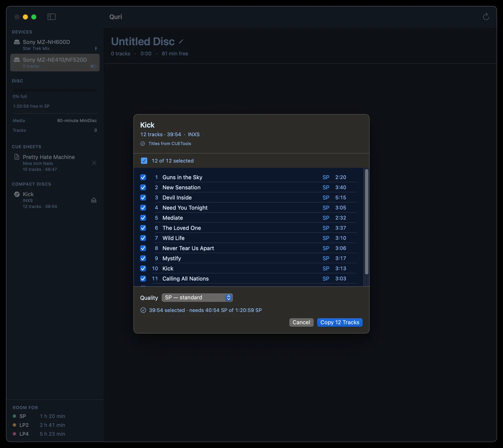
Task: Open the Pretty Hate Machine cue sheet title
Action: 49,157
